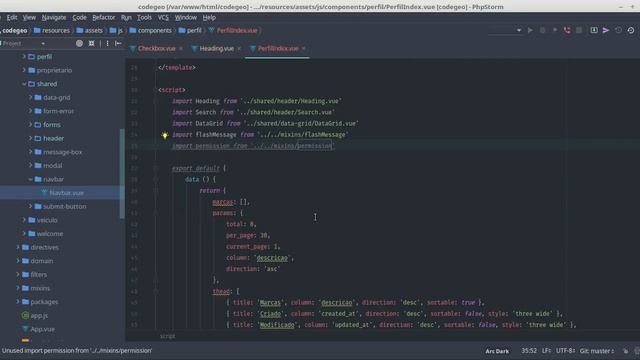Viewport: 640px width, 360px height.
Task: Open the Navigate menu
Action: 54,18
